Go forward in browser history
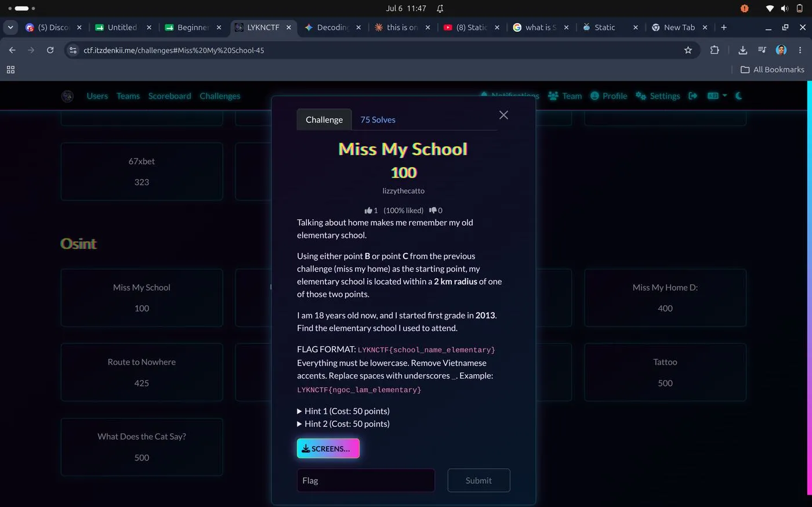The image size is (812, 507). click(31, 50)
